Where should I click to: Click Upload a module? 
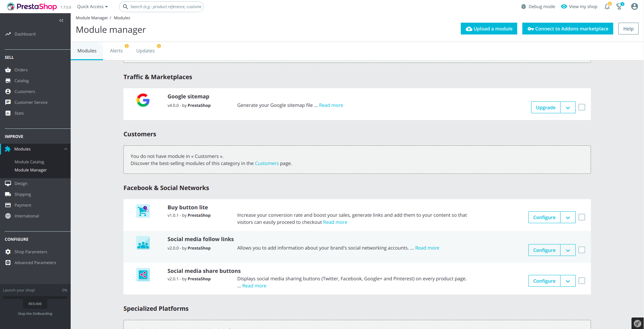tap(489, 28)
